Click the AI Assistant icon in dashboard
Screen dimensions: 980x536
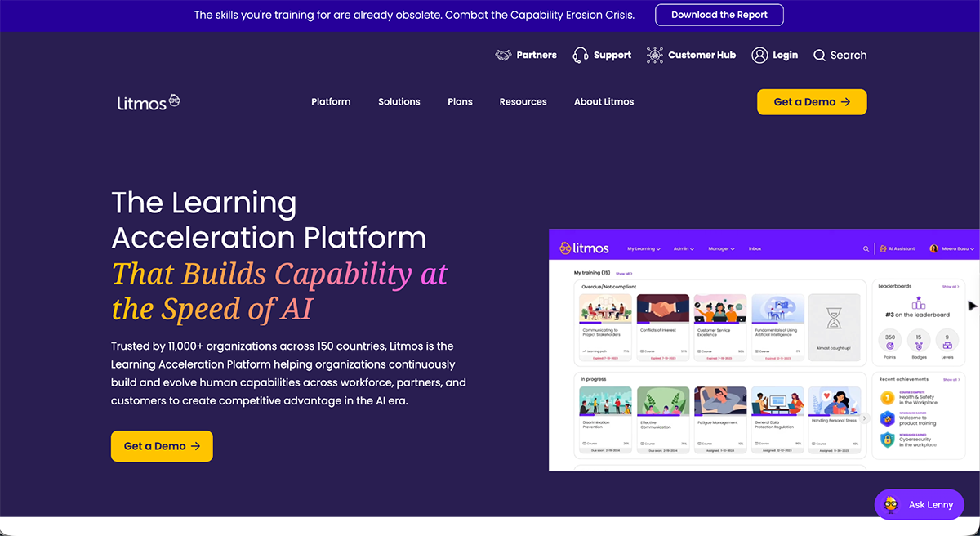point(883,248)
